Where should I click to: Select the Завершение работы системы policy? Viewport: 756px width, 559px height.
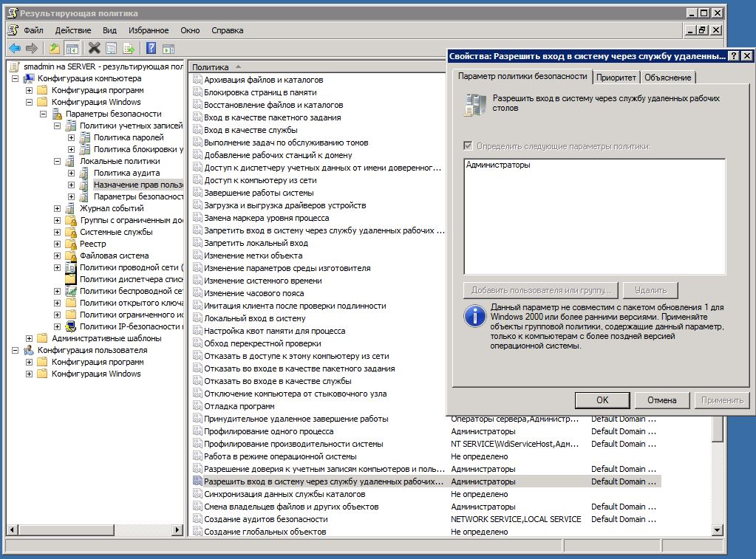click(x=259, y=193)
